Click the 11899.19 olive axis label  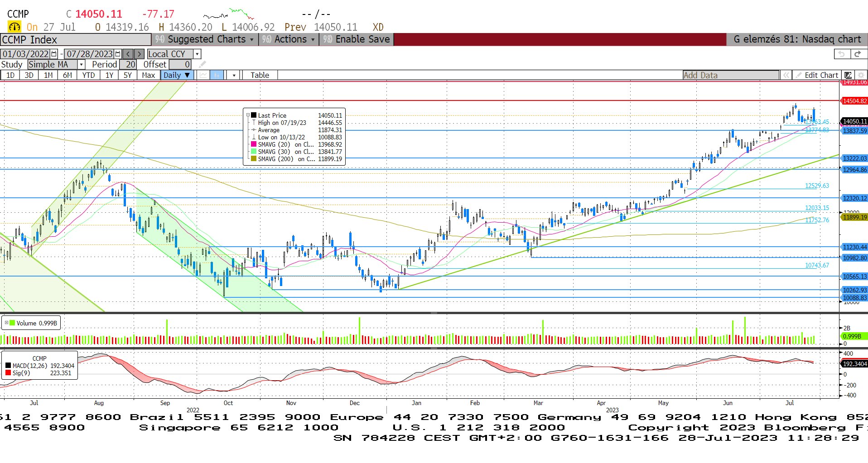click(x=854, y=217)
